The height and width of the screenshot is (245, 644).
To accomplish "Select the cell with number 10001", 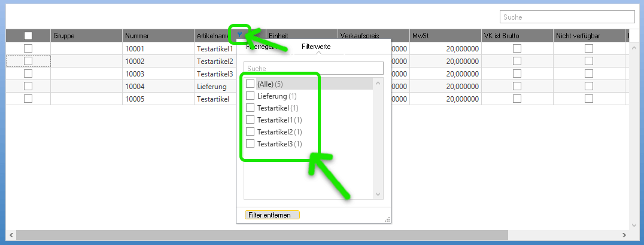I will pyautogui.click(x=158, y=48).
